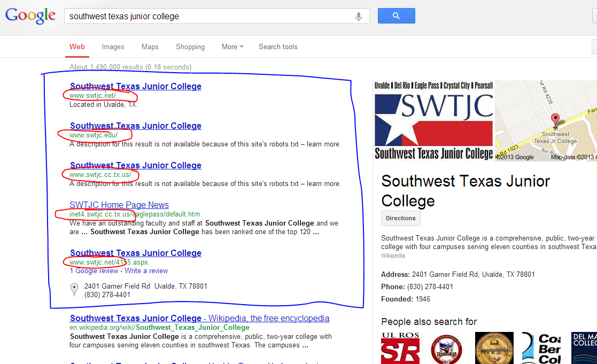
Task: Click the blue search magnifier button
Action: tap(397, 16)
